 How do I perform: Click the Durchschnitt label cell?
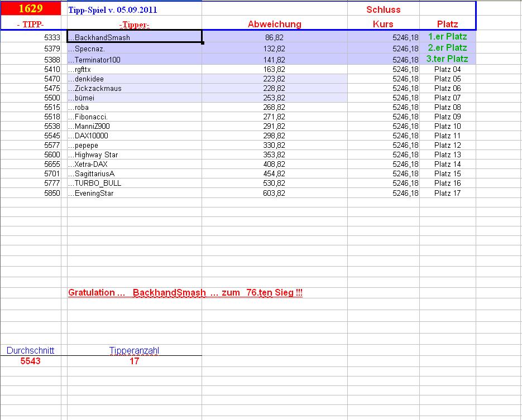click(x=30, y=350)
